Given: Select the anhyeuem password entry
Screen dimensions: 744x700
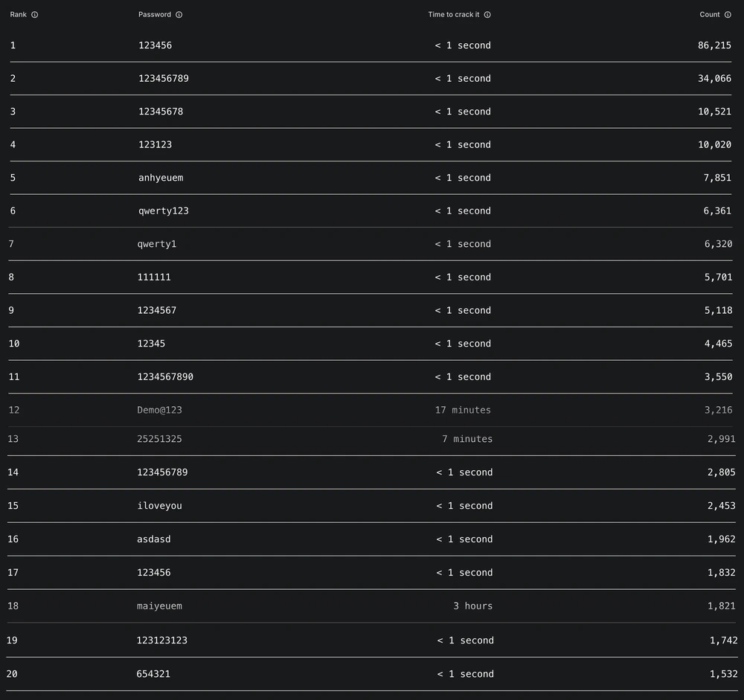Looking at the screenshot, I should tap(161, 178).
